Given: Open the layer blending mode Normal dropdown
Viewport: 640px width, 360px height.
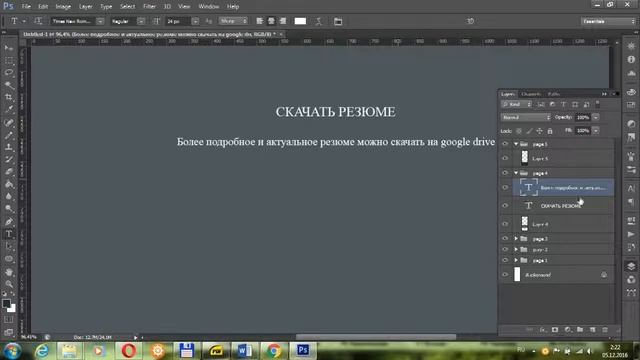Looking at the screenshot, I should pyautogui.click(x=526, y=118).
